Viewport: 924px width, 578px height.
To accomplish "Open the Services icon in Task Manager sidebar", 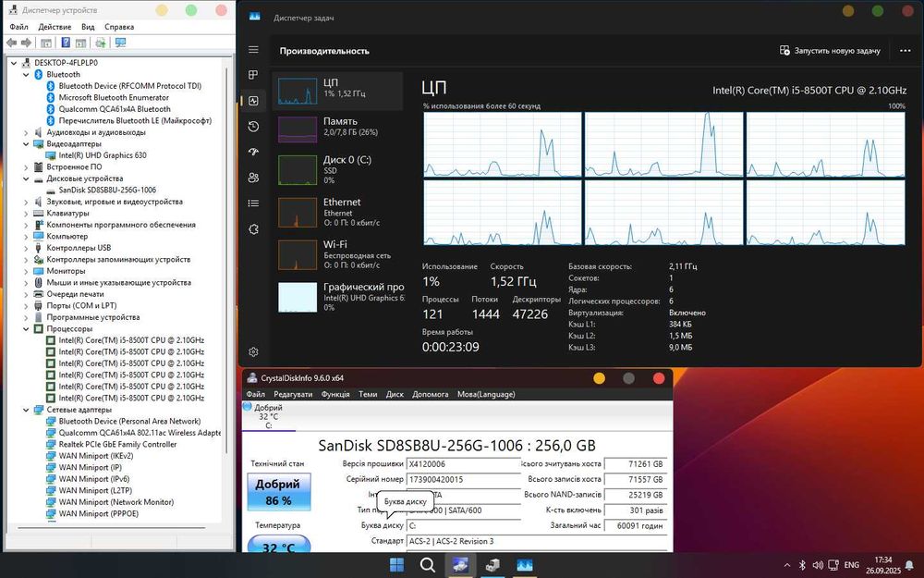I will coord(253,228).
